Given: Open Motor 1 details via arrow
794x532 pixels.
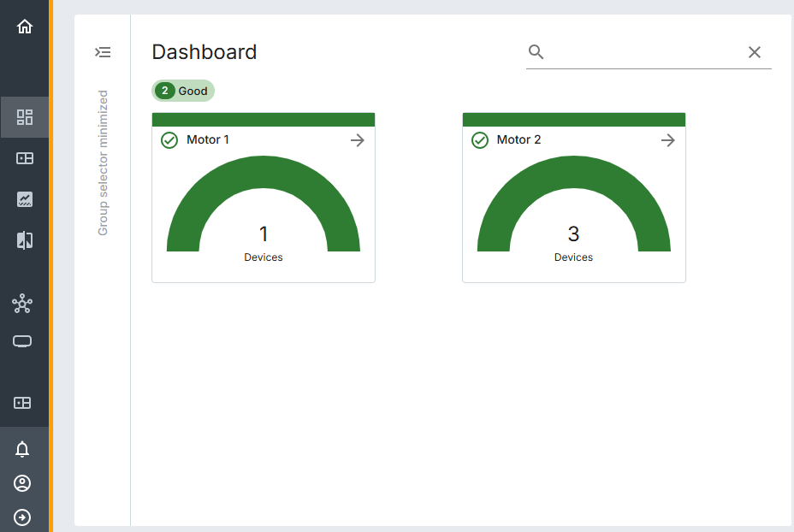Looking at the screenshot, I should tap(358, 140).
